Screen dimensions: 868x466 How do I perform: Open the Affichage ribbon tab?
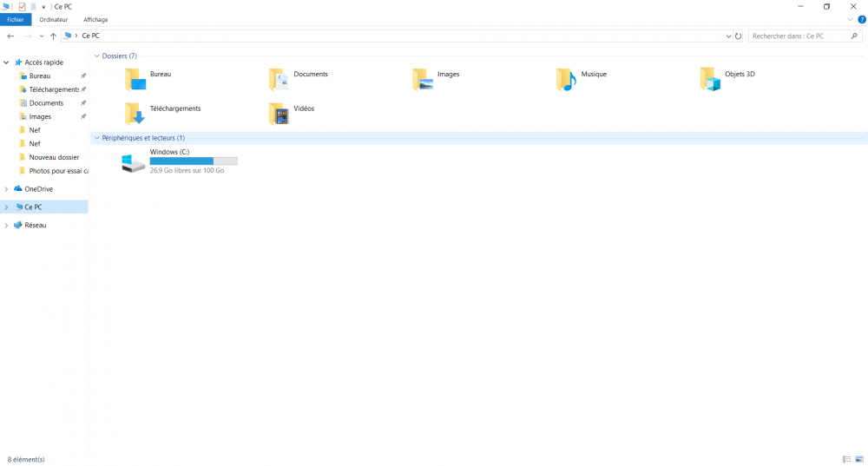point(95,19)
